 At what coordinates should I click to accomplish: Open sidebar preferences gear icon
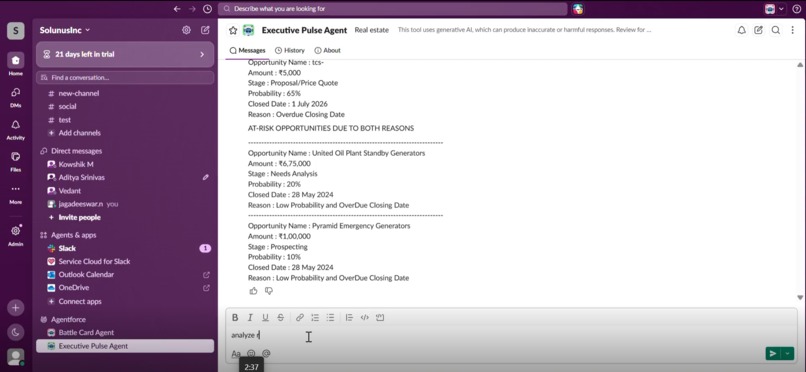(186, 30)
